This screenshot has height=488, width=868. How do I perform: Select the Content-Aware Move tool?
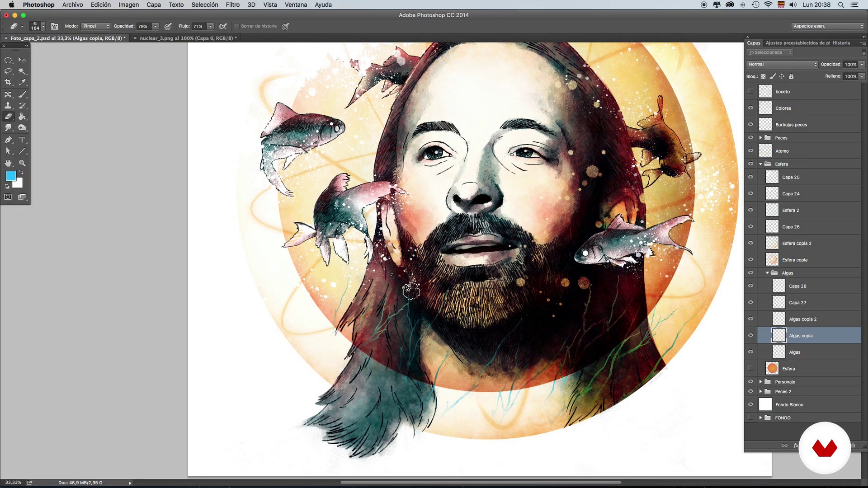tap(8, 94)
